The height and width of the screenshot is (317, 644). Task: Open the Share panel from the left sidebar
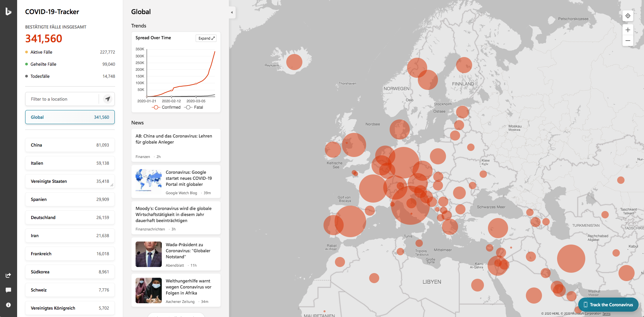(x=8, y=275)
